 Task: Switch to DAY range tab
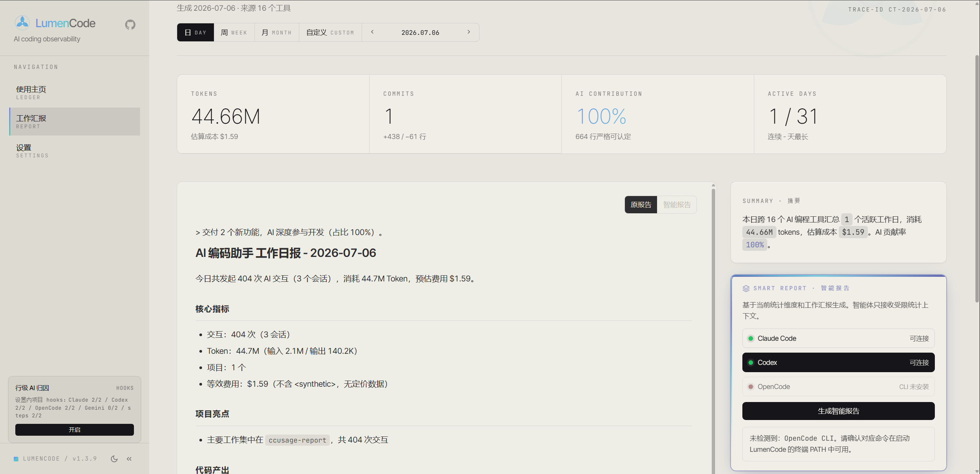pyautogui.click(x=196, y=33)
